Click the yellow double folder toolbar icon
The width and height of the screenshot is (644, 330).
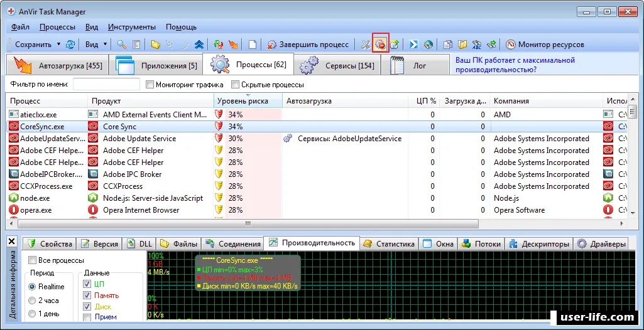pos(462,45)
